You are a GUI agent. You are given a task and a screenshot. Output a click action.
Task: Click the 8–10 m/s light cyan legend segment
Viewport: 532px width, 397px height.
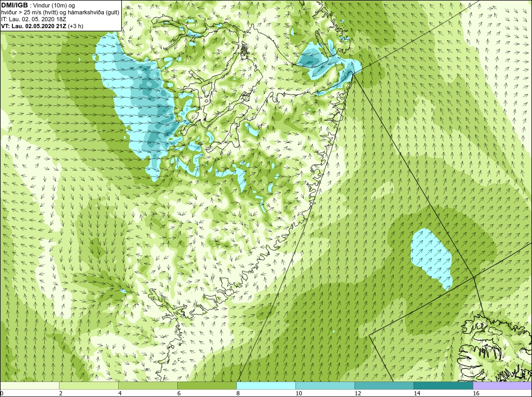coord(266,385)
